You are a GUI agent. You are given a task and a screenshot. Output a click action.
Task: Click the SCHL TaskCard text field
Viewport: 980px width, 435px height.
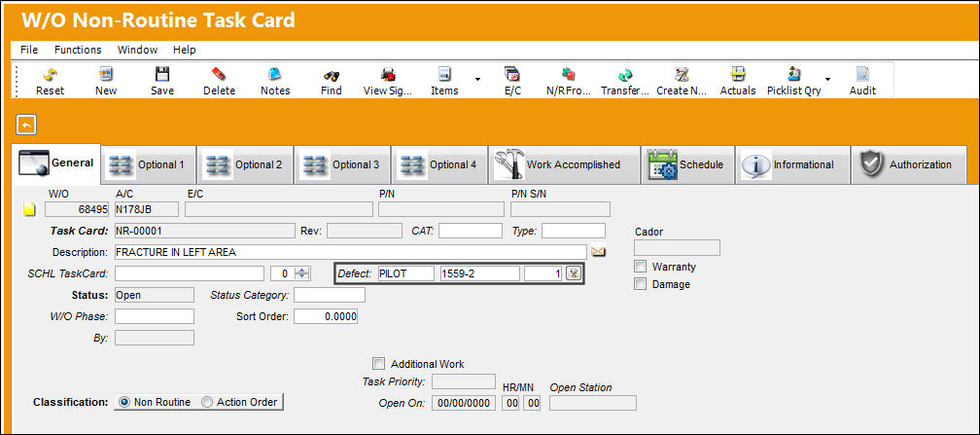190,273
